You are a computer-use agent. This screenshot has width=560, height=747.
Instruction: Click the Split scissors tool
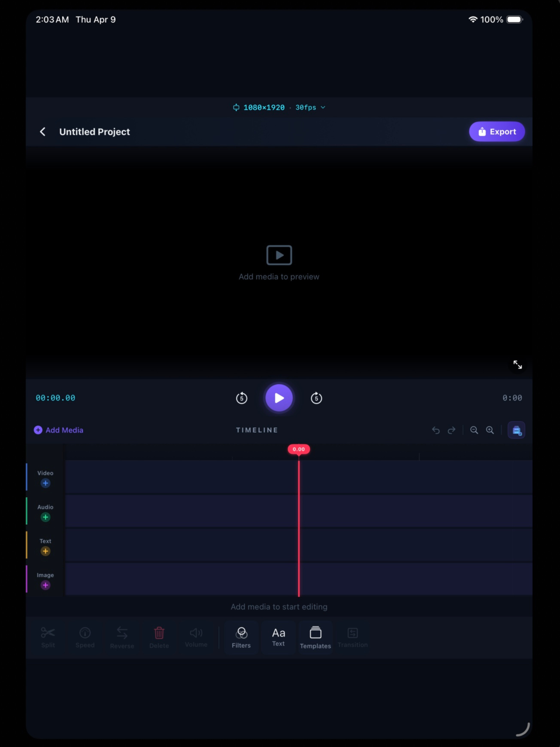pyautogui.click(x=48, y=637)
